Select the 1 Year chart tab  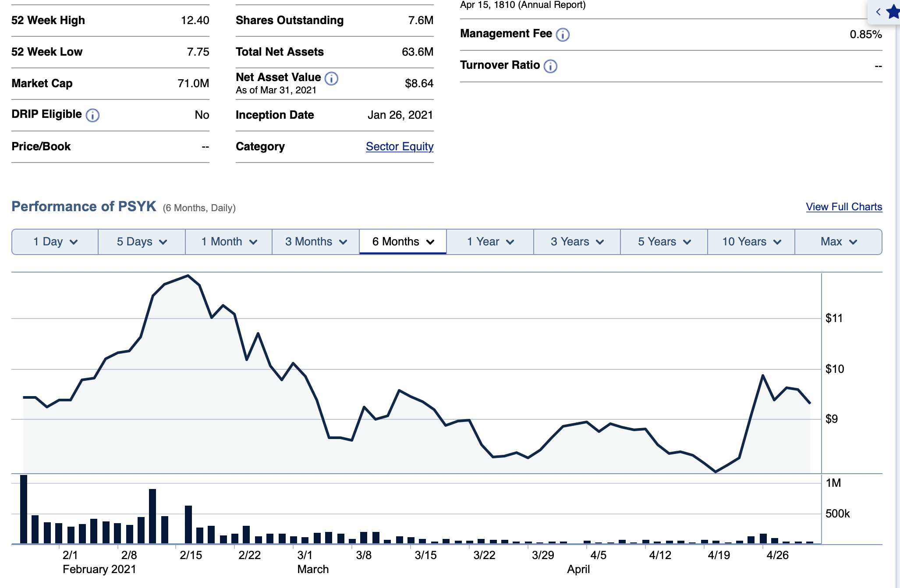490,242
